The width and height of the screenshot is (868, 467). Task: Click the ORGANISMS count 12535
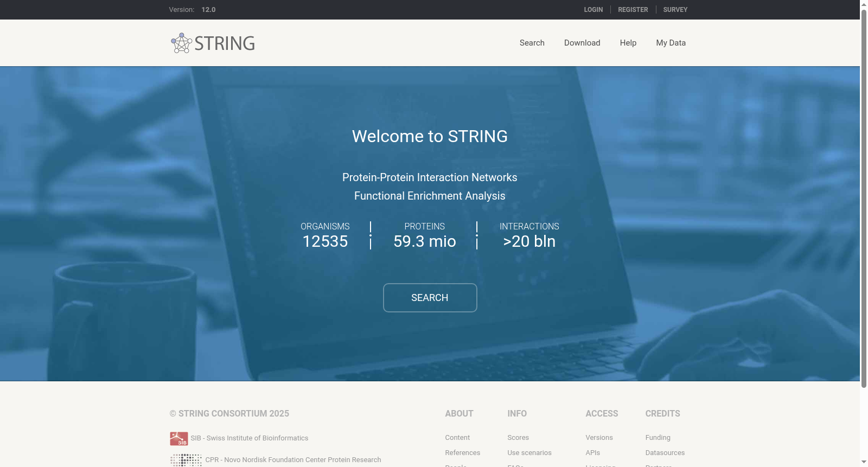pyautogui.click(x=325, y=241)
